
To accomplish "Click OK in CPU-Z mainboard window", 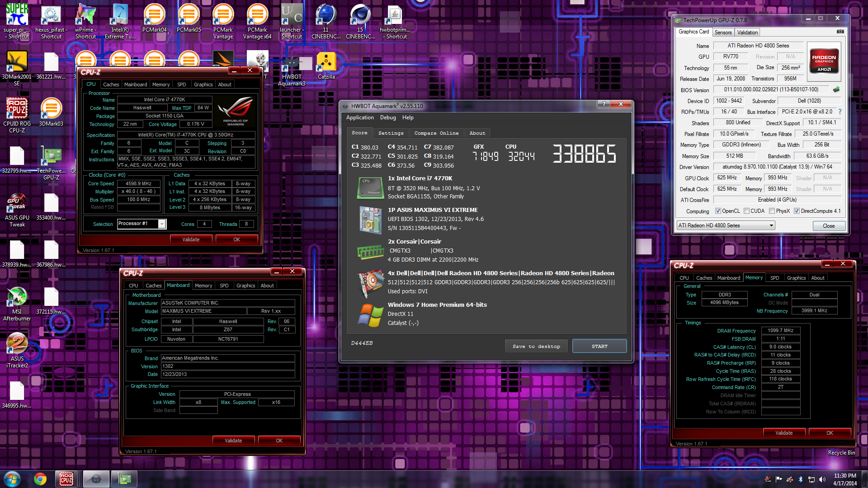I will (279, 441).
